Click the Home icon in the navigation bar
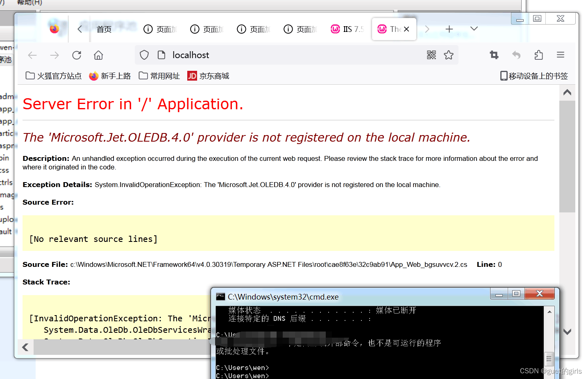 (x=98, y=55)
